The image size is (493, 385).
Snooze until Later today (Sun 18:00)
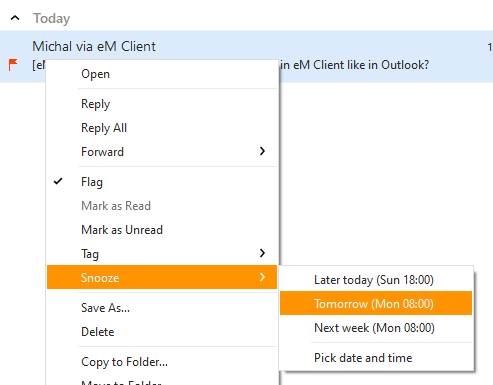[x=376, y=280]
